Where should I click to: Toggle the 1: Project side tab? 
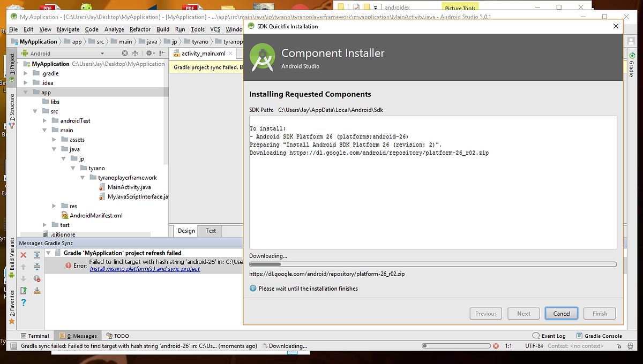pos(12,67)
